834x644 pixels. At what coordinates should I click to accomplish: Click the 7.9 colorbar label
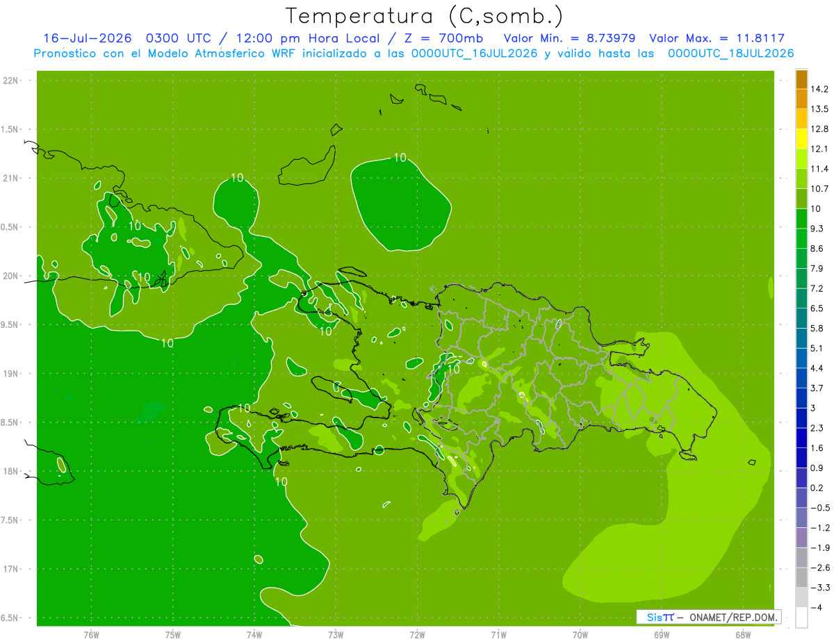pos(818,269)
